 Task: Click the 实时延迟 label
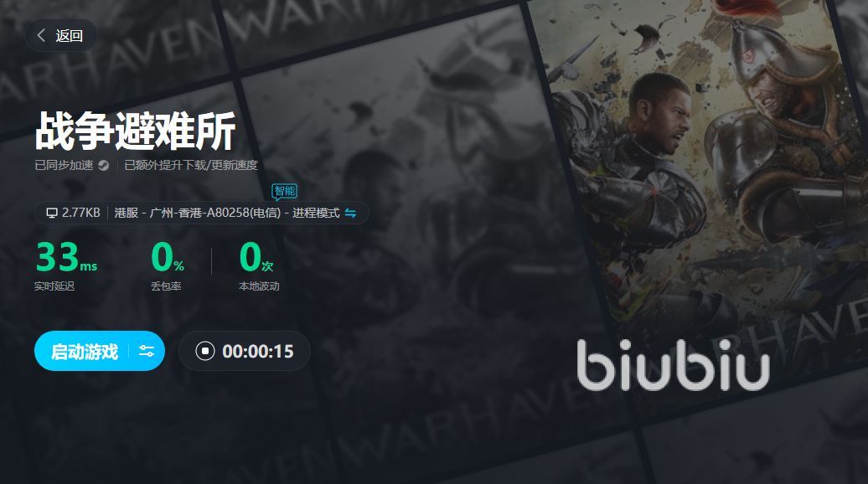[x=54, y=286]
